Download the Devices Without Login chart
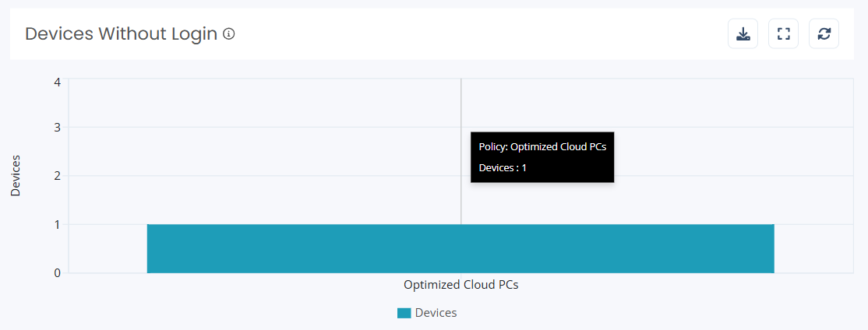 tap(743, 33)
